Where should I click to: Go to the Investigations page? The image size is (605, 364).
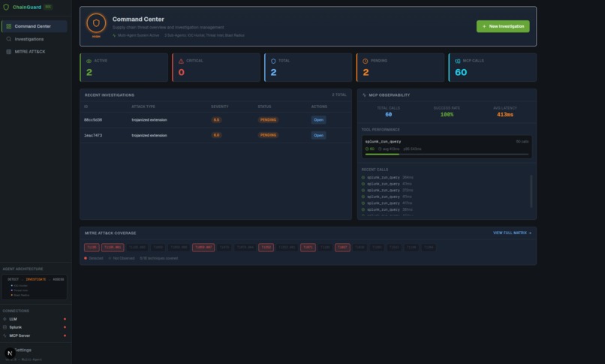click(35, 39)
